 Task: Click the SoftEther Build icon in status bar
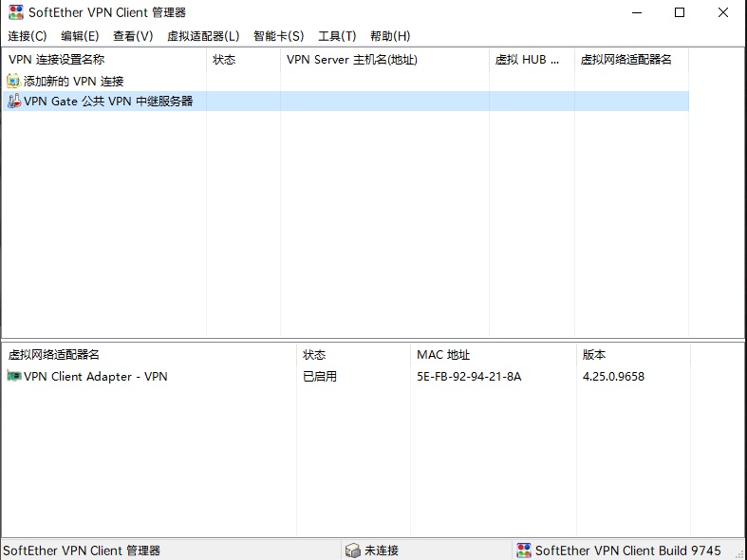click(x=524, y=551)
